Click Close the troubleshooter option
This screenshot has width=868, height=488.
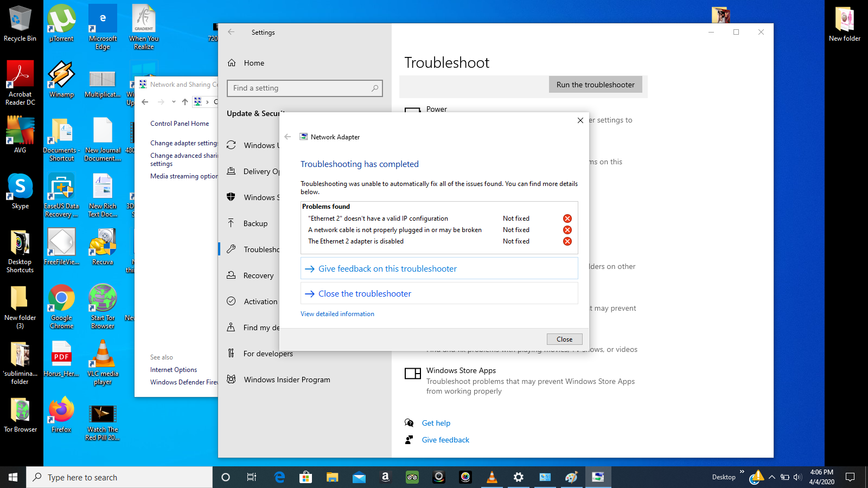click(x=439, y=293)
